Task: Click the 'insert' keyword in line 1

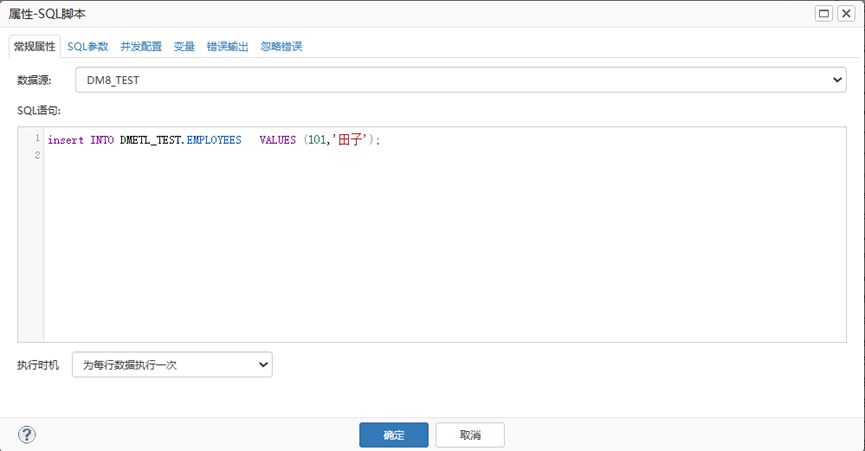Action: (x=66, y=140)
